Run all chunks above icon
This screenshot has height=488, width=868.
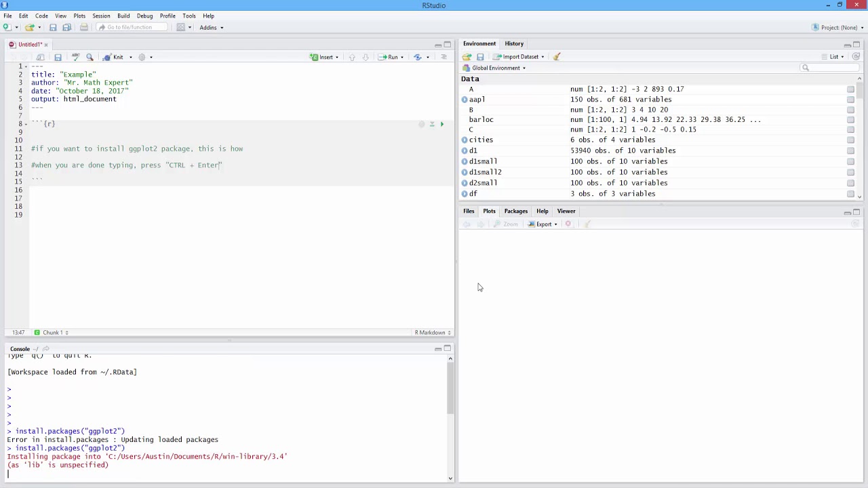pos(431,124)
